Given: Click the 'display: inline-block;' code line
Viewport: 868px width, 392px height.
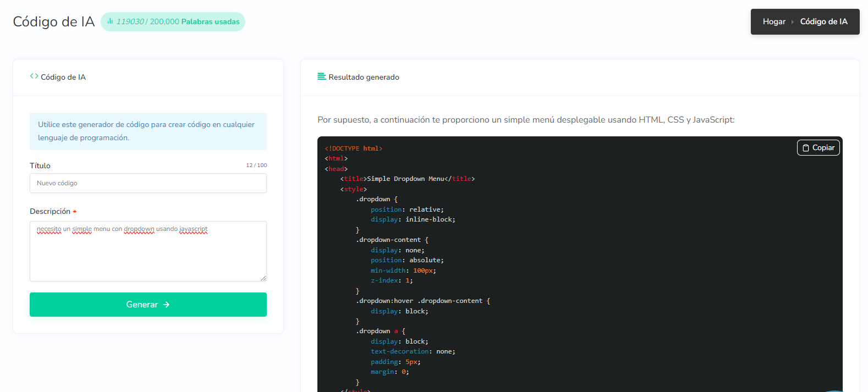Looking at the screenshot, I should (413, 219).
